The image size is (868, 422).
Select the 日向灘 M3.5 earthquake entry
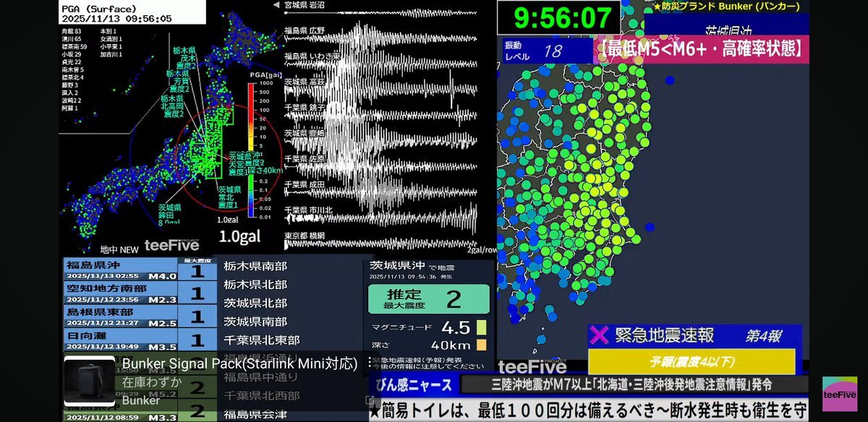[x=119, y=340]
